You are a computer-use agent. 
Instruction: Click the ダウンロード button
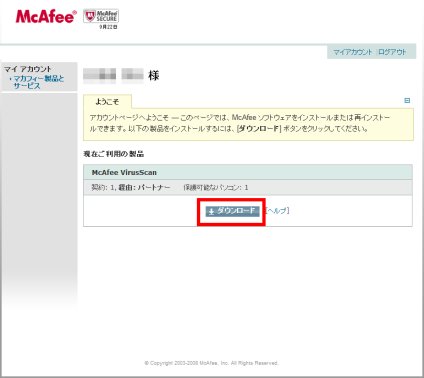(x=232, y=211)
